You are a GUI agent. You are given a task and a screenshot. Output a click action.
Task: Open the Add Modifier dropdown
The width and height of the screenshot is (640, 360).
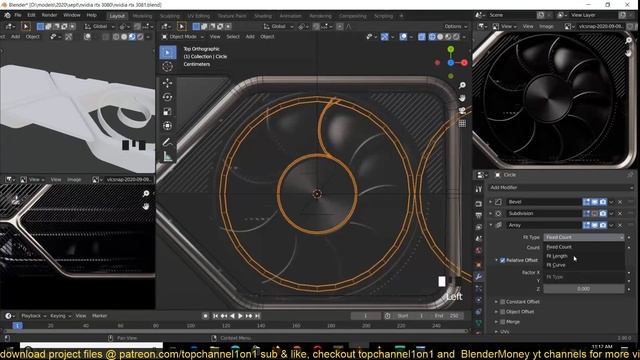coord(561,187)
